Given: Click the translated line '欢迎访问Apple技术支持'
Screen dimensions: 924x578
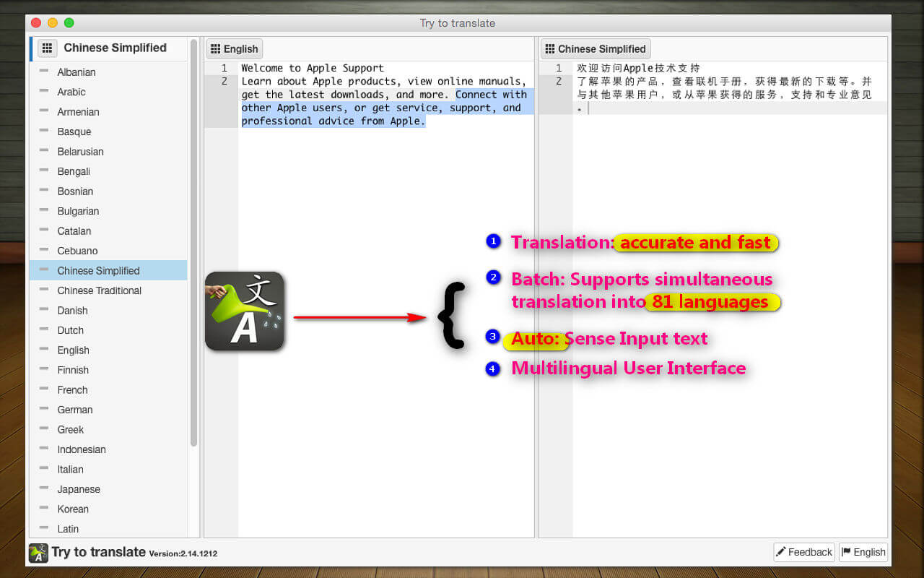Looking at the screenshot, I should 638,68.
